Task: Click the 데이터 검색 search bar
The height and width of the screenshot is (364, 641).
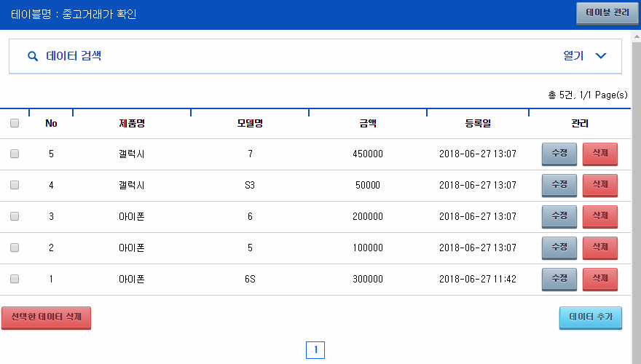Action: point(315,56)
